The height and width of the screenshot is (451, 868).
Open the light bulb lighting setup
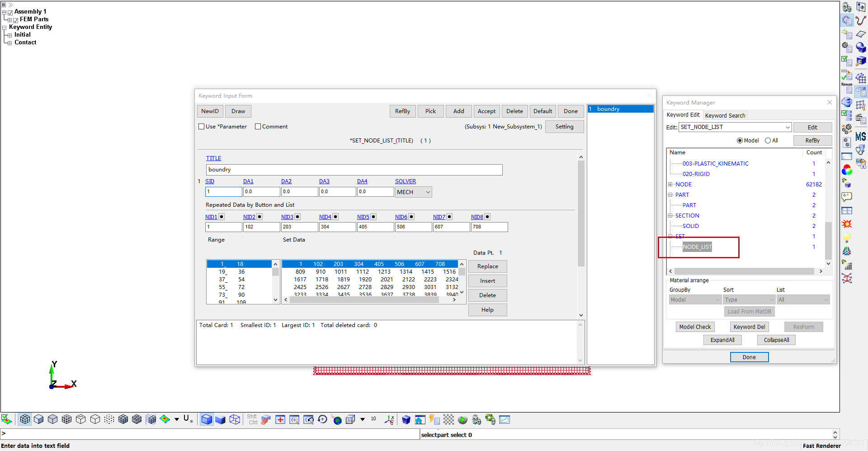847,237
